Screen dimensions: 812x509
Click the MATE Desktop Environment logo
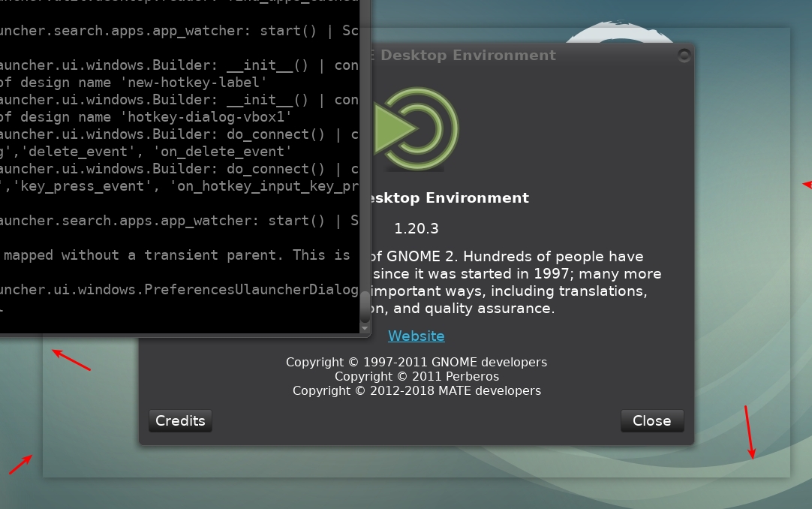click(417, 128)
